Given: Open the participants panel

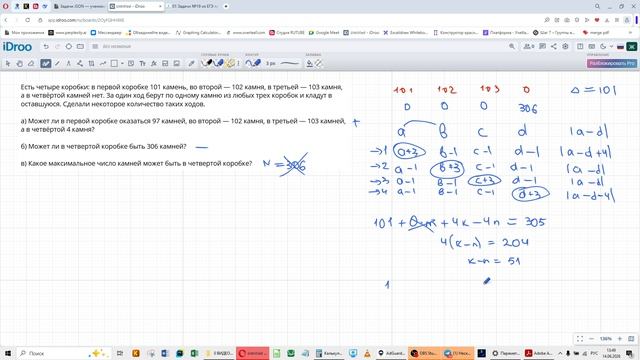Looking at the screenshot, I should (x=529, y=47).
